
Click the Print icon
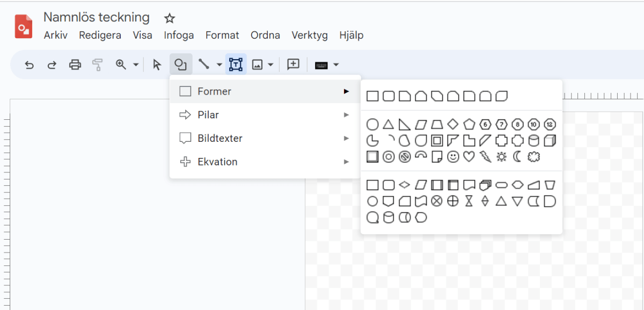pyautogui.click(x=75, y=65)
